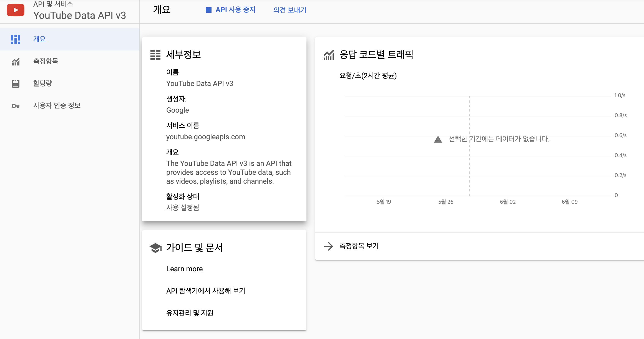The image size is (644, 339).
Task: Open API 탐색기에서 사용해 보기 link
Action: (206, 291)
